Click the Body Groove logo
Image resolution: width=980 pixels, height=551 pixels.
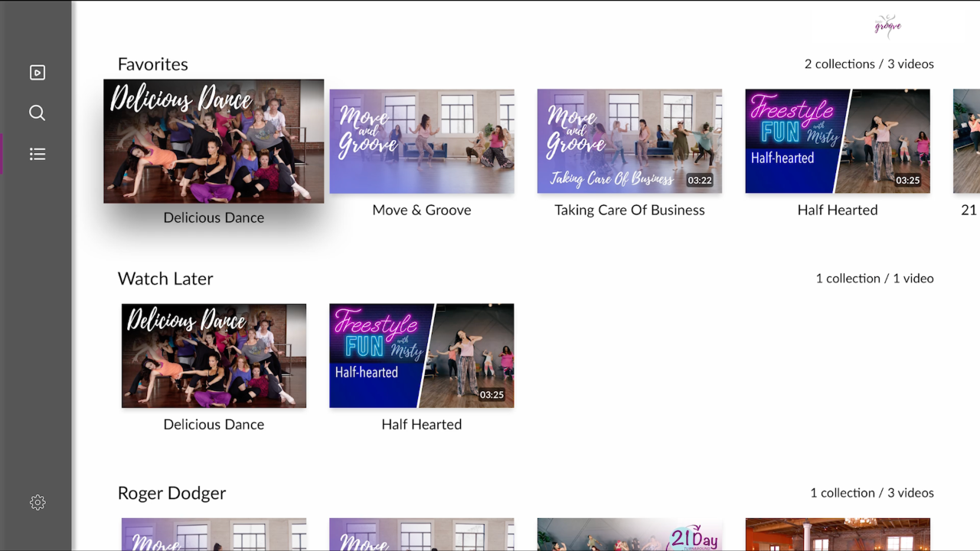point(887,26)
